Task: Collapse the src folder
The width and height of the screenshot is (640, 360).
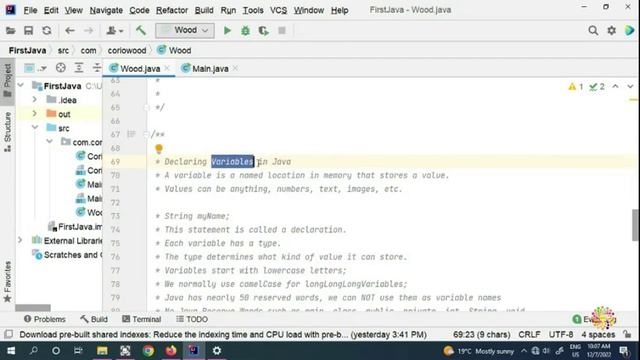Action: (35, 128)
